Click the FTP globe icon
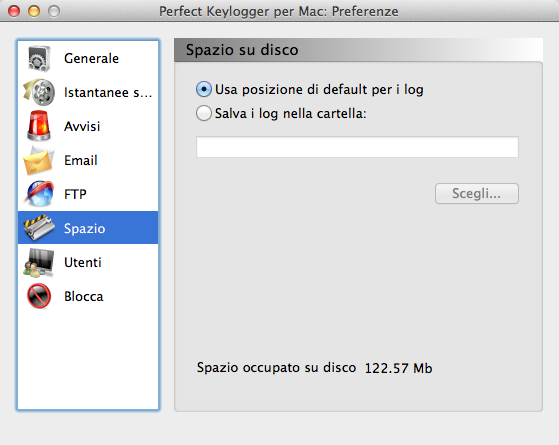This screenshot has height=445, width=559. pos(39,194)
